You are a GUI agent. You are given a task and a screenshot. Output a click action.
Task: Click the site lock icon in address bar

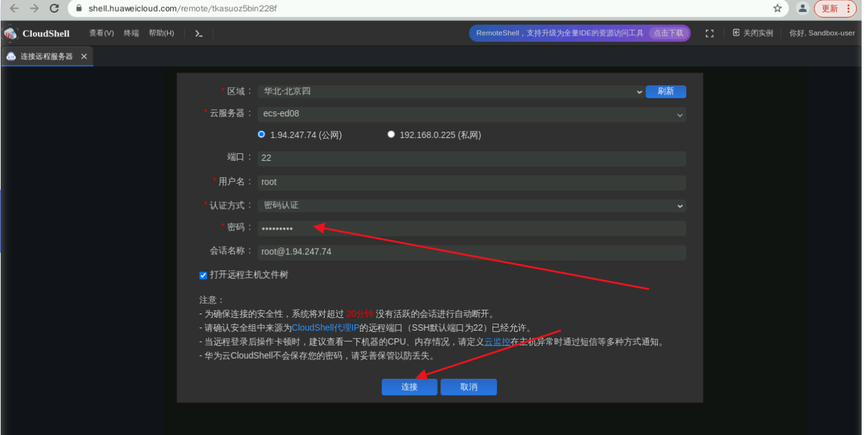(79, 9)
